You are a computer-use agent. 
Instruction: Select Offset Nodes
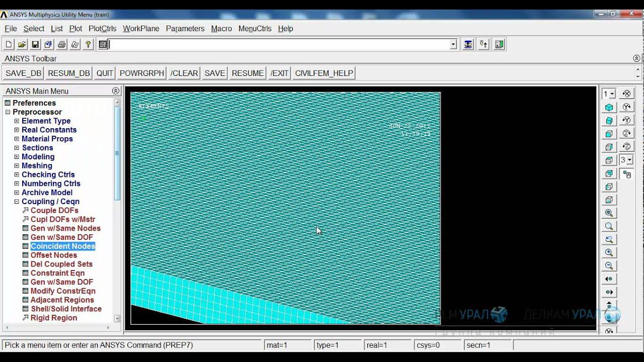(x=54, y=255)
